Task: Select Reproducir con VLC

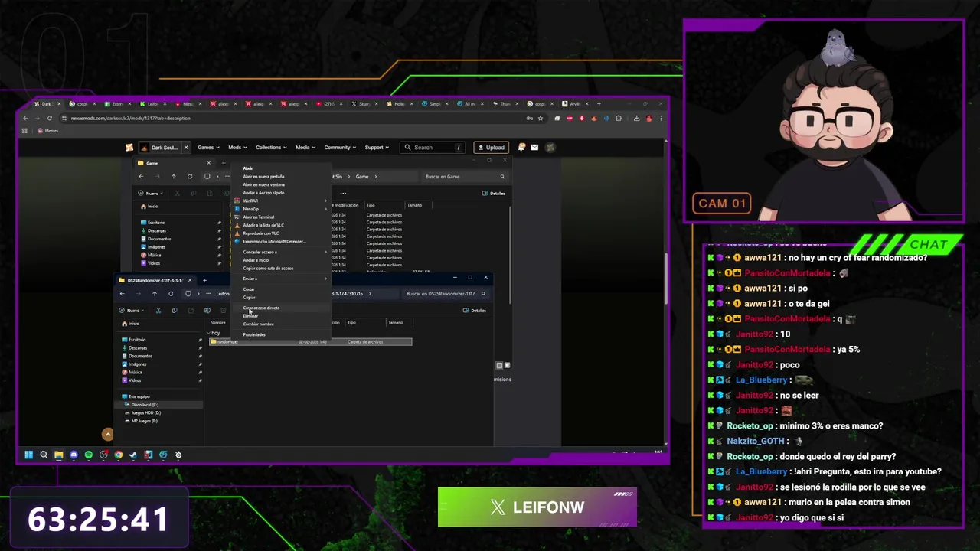Action: coord(281,233)
